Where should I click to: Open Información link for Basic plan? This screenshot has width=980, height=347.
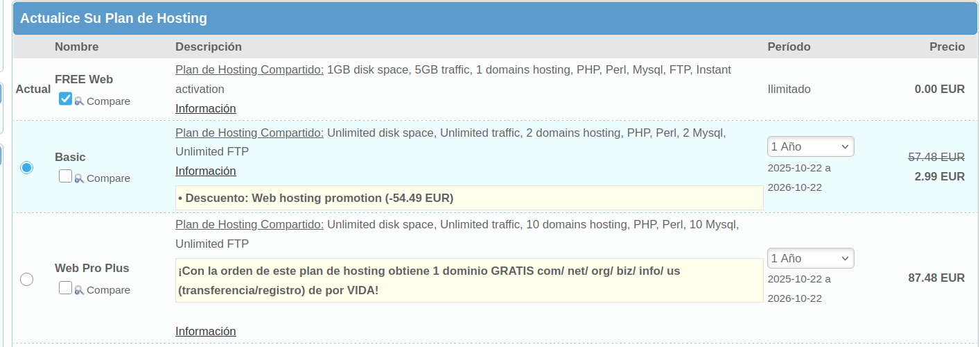pyautogui.click(x=205, y=171)
